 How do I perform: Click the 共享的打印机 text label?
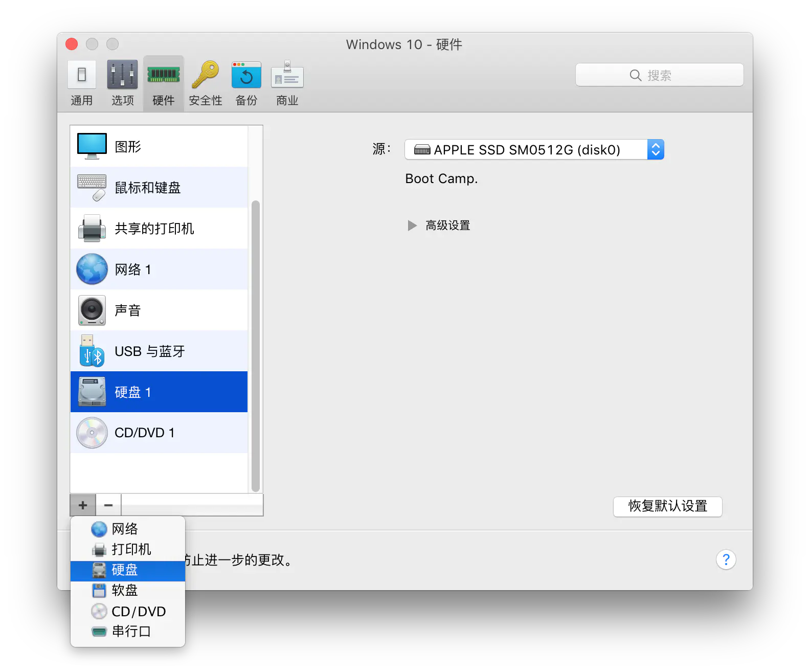point(154,229)
